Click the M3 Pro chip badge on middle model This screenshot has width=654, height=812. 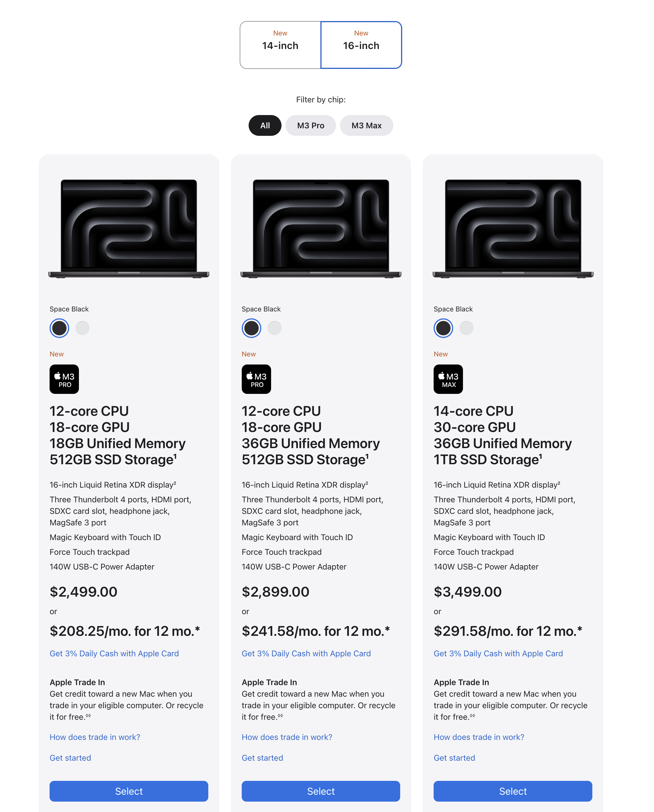[x=256, y=379]
